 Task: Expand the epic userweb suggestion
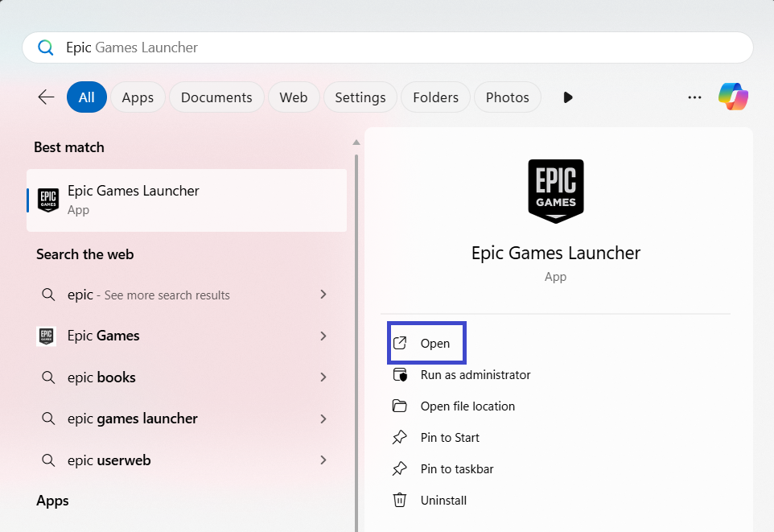[x=323, y=460]
